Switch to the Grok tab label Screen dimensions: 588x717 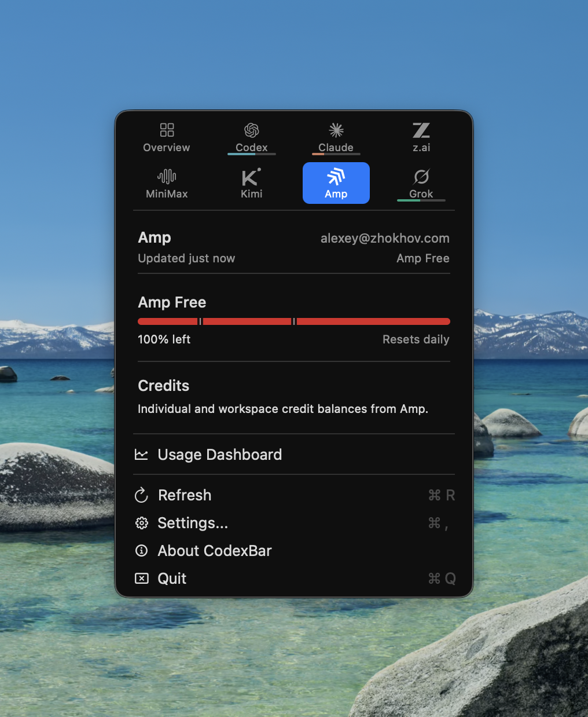click(x=421, y=194)
